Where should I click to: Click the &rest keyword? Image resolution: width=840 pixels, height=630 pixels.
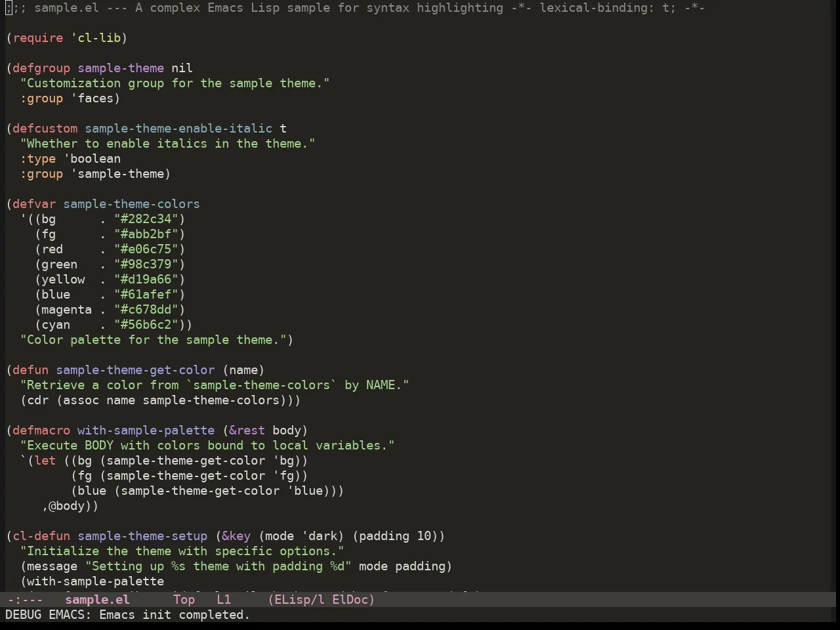(247, 430)
